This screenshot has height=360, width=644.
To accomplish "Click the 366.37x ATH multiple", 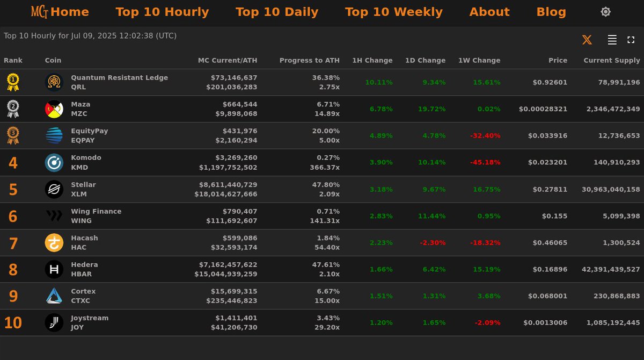I will [325, 167].
